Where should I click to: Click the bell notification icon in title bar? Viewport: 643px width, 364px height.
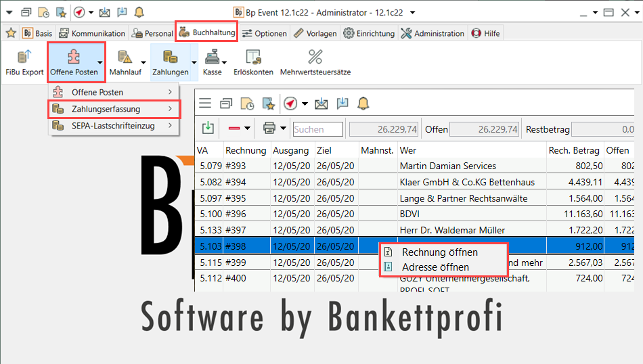139,12
